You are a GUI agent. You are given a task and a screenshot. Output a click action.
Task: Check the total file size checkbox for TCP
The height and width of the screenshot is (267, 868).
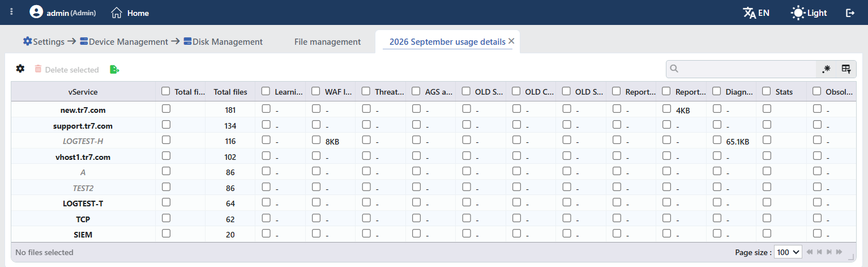(x=166, y=218)
